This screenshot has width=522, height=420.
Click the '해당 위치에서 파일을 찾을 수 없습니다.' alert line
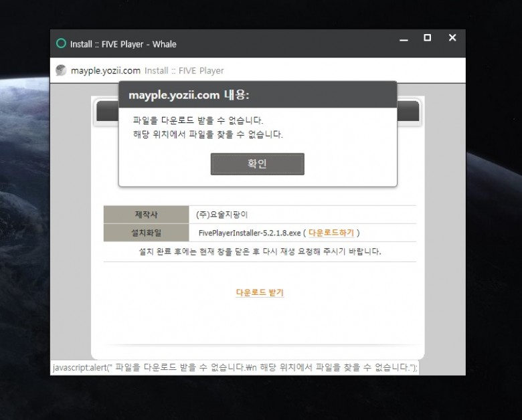coord(208,134)
